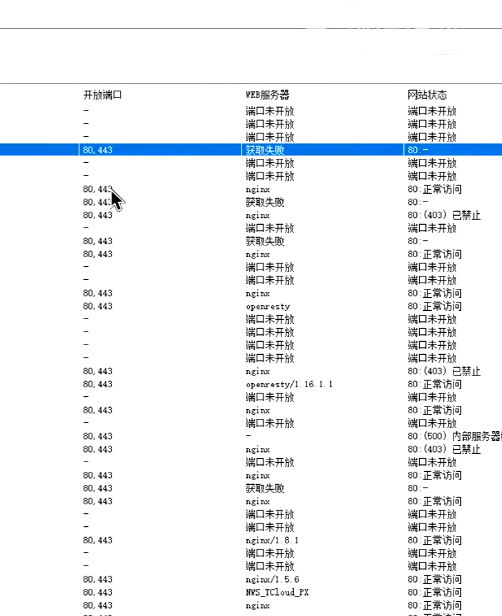Image resolution: width=502 pixels, height=616 pixels.
Task: Click the 网站状态 column header
Action: click(x=427, y=95)
